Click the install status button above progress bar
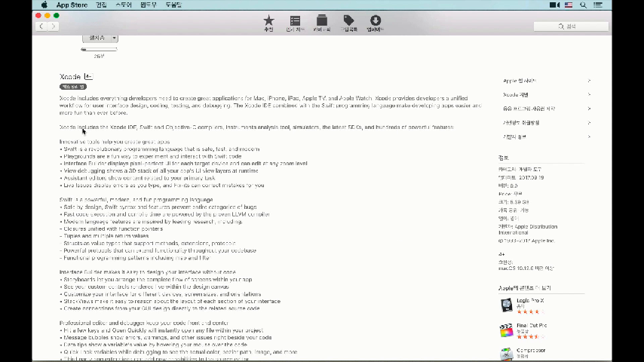The width and height of the screenshot is (644, 362). point(97,38)
